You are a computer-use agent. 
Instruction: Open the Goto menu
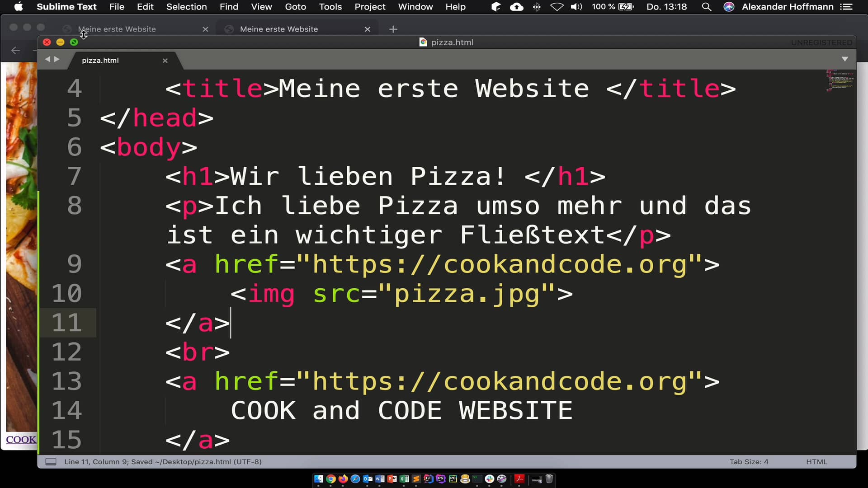[x=295, y=7]
